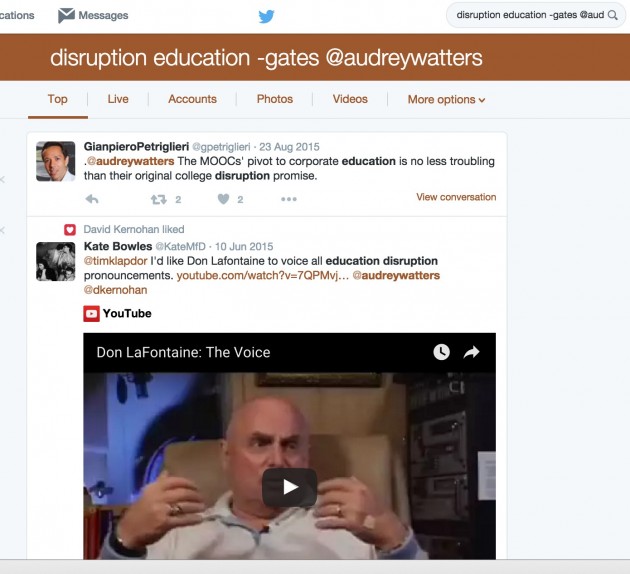Play the Don LaFontaine video

coord(289,487)
